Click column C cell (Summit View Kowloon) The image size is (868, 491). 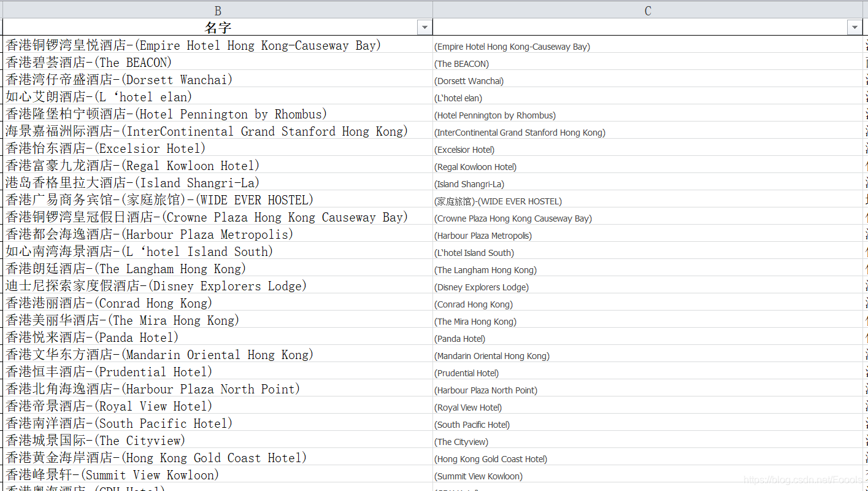[648, 474]
